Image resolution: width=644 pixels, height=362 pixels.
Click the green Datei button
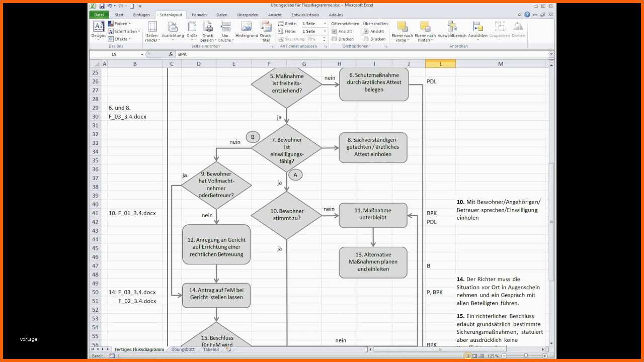coord(99,15)
